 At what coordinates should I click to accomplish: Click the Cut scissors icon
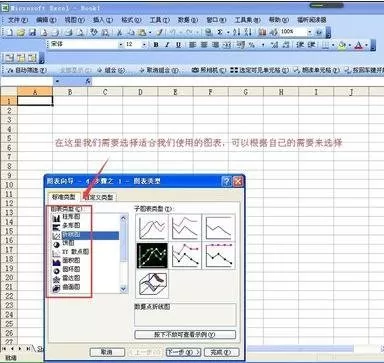click(x=119, y=32)
